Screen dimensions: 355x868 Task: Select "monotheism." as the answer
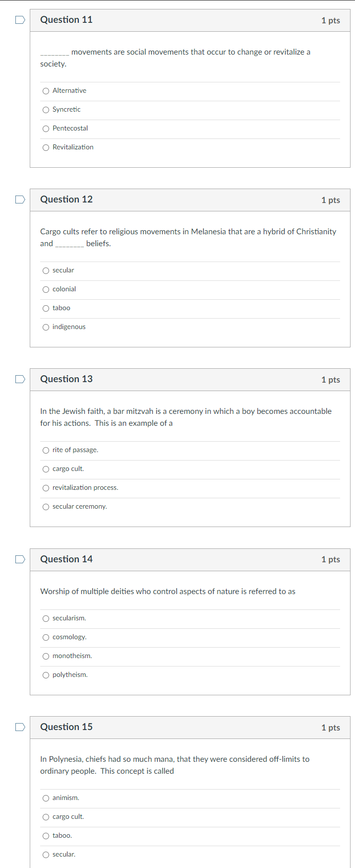tap(46, 656)
